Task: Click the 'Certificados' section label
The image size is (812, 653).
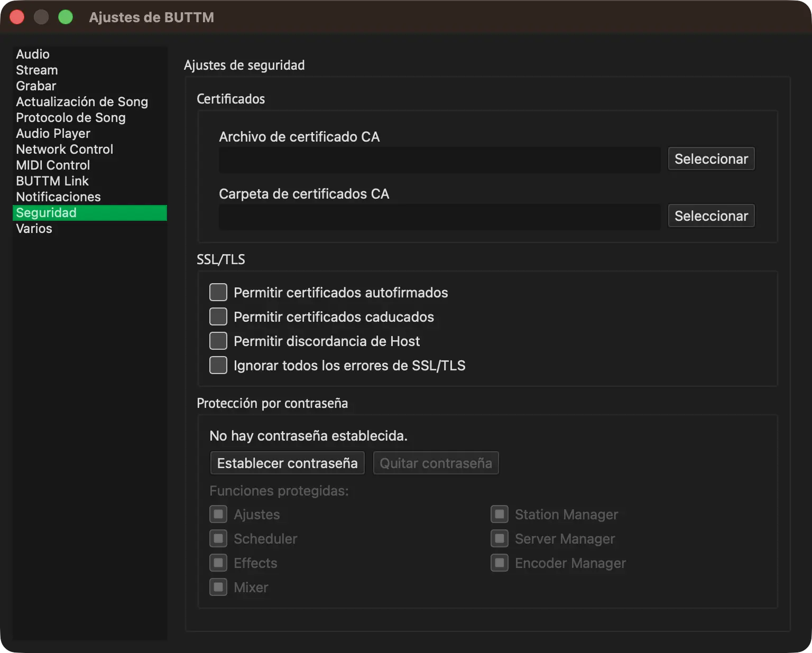Action: (x=231, y=99)
